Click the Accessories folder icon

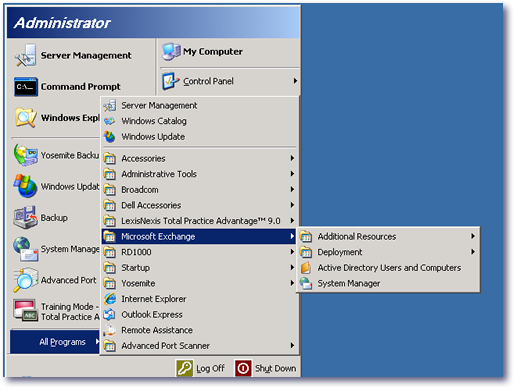tap(110, 158)
